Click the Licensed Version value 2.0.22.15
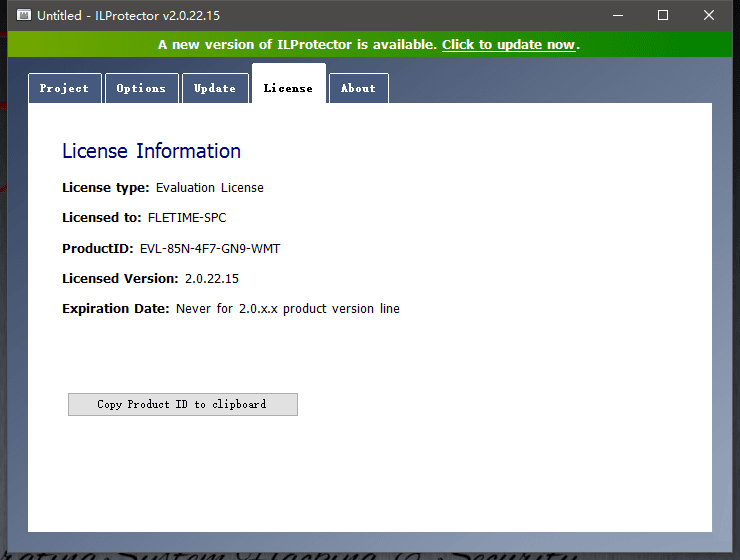 click(x=212, y=279)
